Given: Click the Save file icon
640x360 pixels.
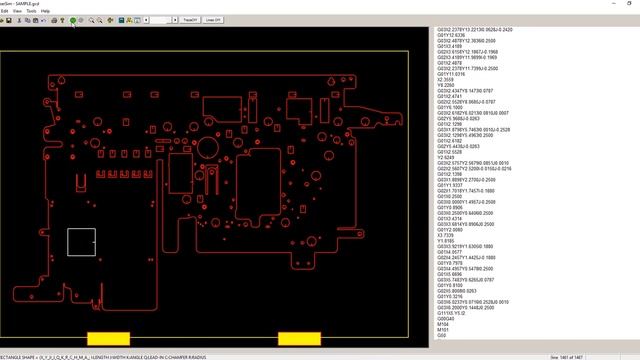Looking at the screenshot, I should [9, 20].
